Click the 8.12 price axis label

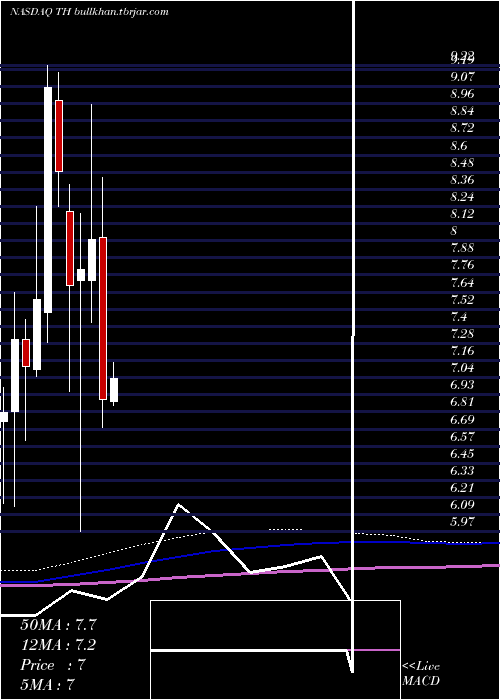point(462,214)
